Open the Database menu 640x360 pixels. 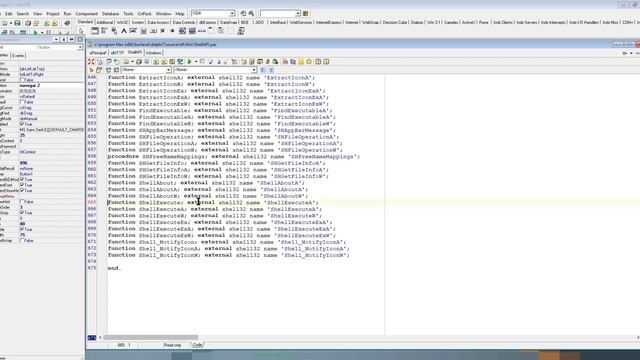tap(110, 13)
